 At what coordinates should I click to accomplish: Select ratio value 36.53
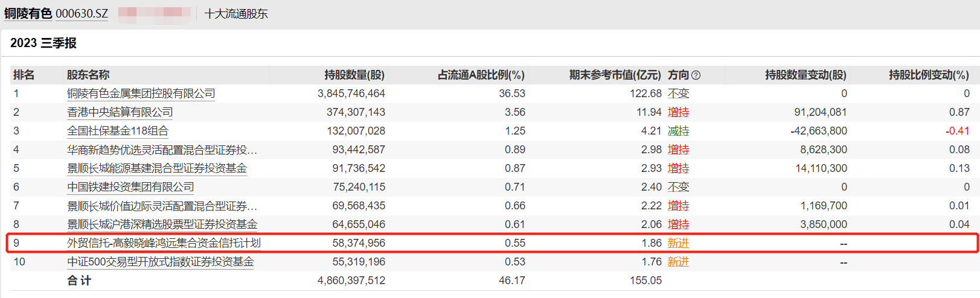click(x=512, y=94)
